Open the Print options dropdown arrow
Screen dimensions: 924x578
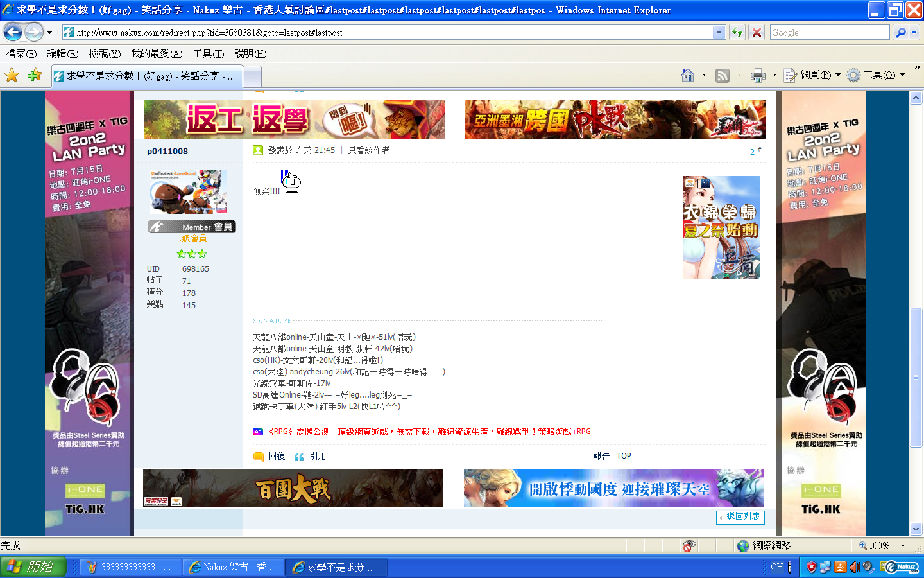774,75
